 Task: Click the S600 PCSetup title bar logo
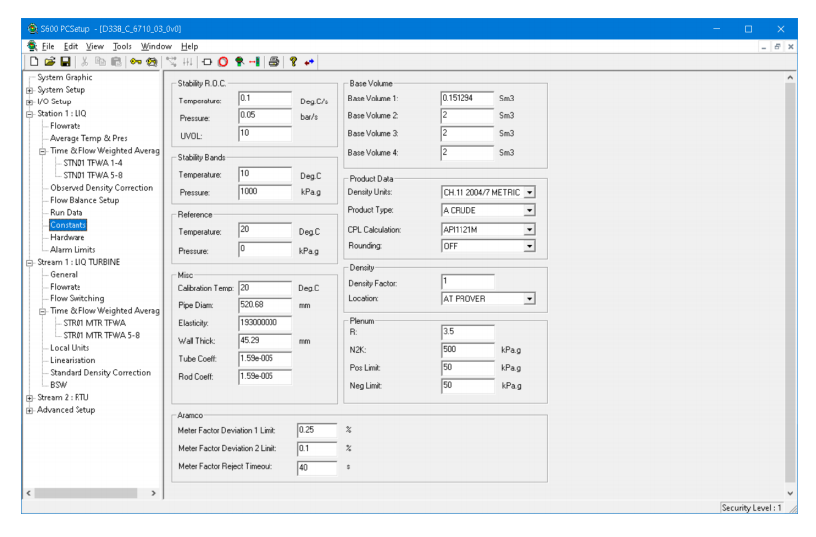point(32,29)
